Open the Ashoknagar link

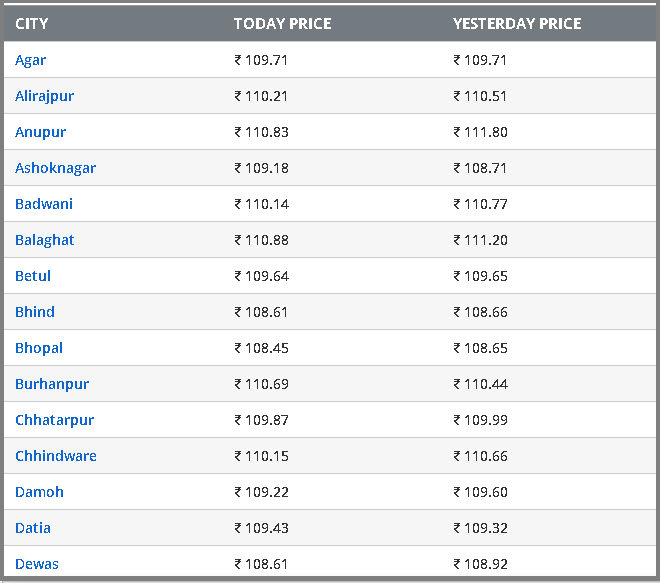click(56, 168)
